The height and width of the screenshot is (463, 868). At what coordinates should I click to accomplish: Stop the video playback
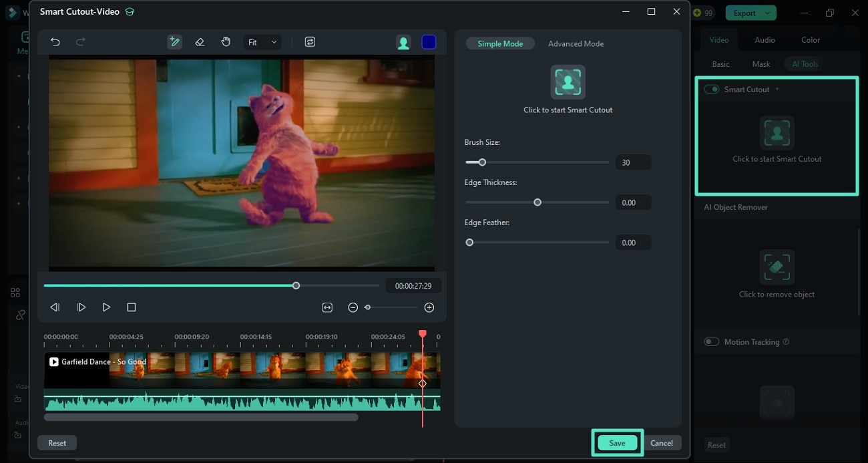(132, 307)
